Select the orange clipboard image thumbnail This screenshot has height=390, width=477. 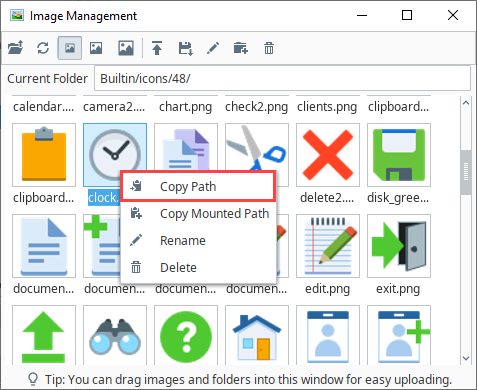coord(44,155)
